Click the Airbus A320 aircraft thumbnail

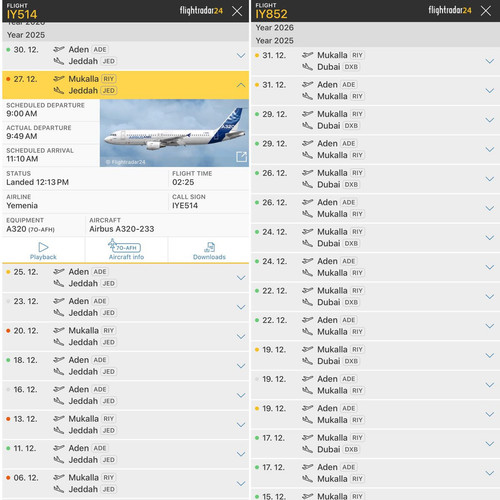pyautogui.click(x=174, y=133)
